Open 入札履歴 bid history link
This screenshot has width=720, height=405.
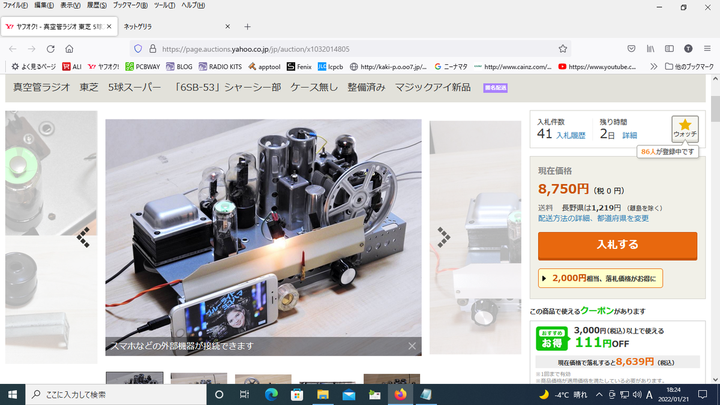coord(569,134)
